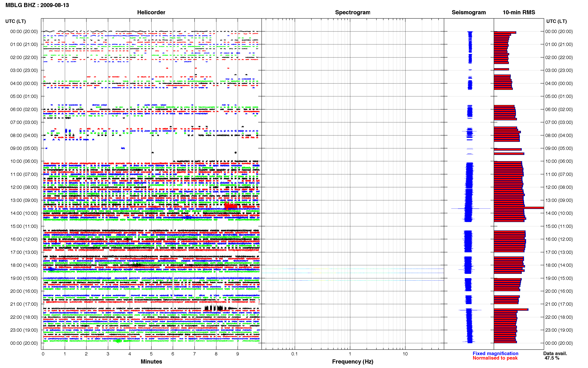
Task: Click the right '18:00 (14:00)' time label
Action: coord(559,265)
